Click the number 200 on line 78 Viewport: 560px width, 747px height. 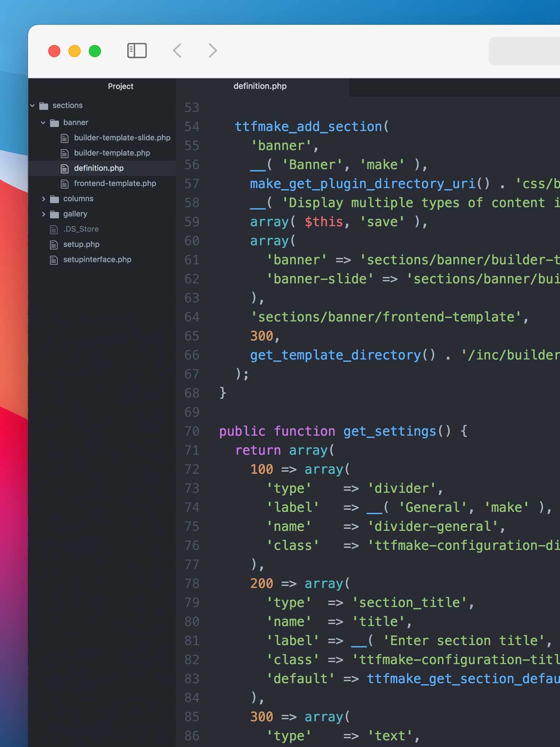pos(261,583)
